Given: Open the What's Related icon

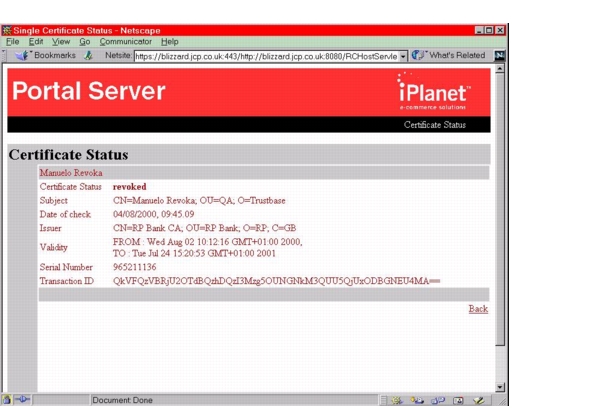Looking at the screenshot, I should (x=418, y=55).
